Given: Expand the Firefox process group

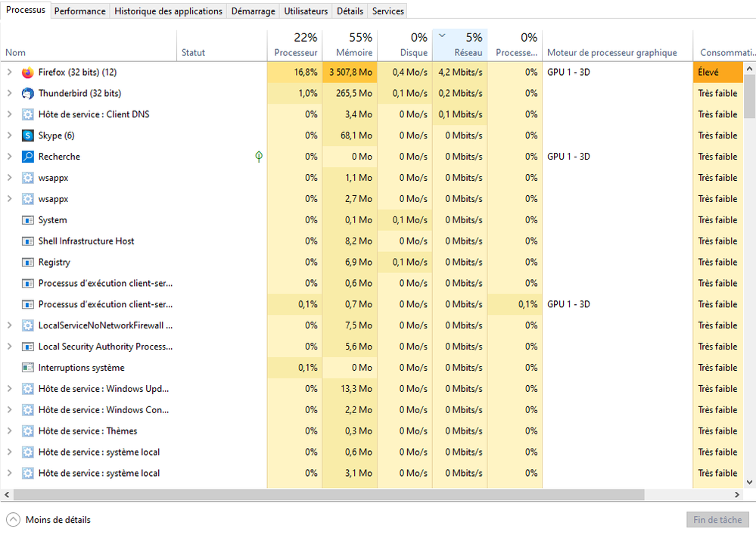Looking at the screenshot, I should point(9,73).
